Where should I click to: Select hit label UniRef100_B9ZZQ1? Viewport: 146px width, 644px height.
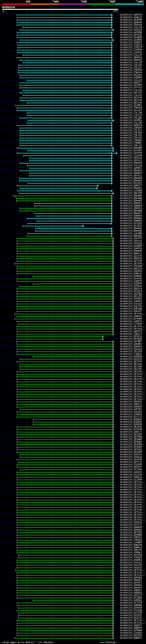point(131,635)
